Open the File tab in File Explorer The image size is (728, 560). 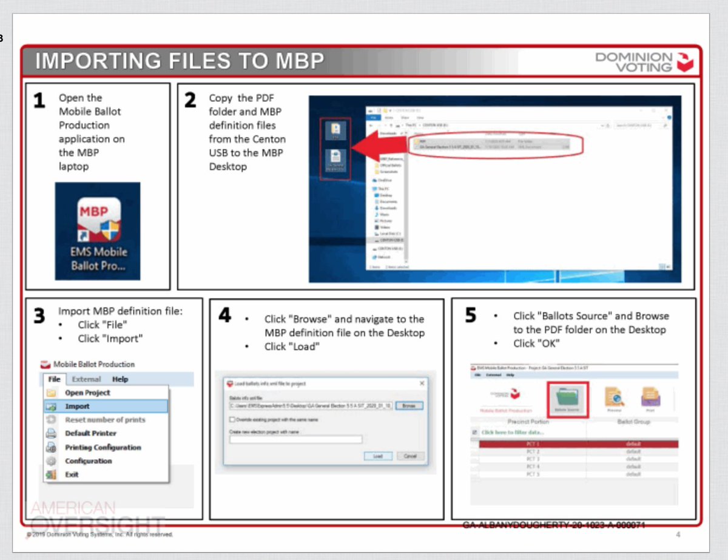pyautogui.click(x=374, y=118)
